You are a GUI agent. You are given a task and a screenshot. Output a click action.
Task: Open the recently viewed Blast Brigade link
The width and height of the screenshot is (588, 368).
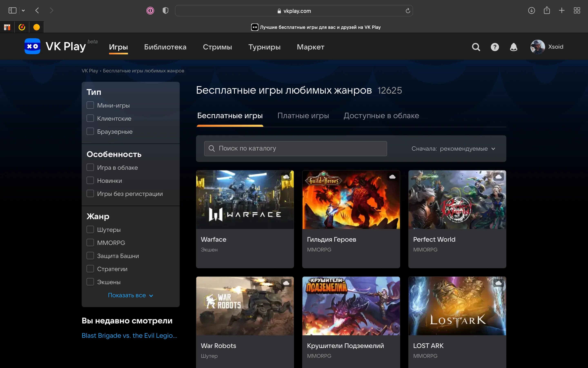[129, 335]
